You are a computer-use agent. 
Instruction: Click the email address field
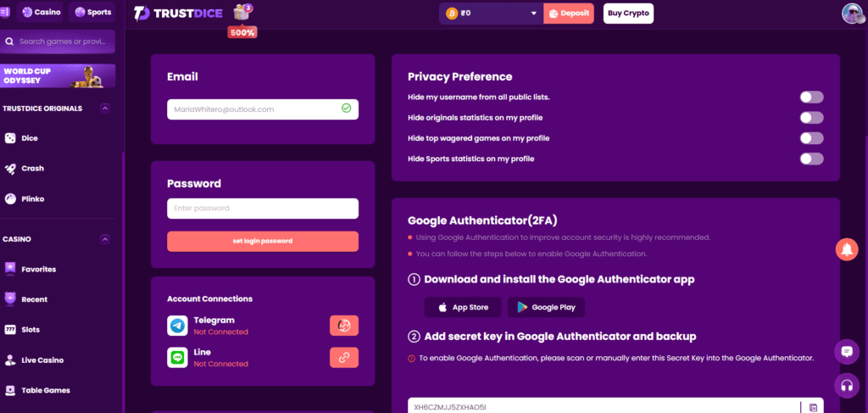(x=263, y=109)
